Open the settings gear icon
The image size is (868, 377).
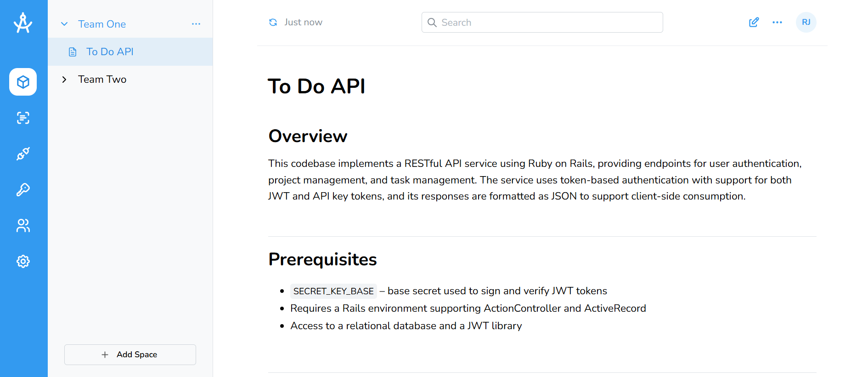(23, 261)
